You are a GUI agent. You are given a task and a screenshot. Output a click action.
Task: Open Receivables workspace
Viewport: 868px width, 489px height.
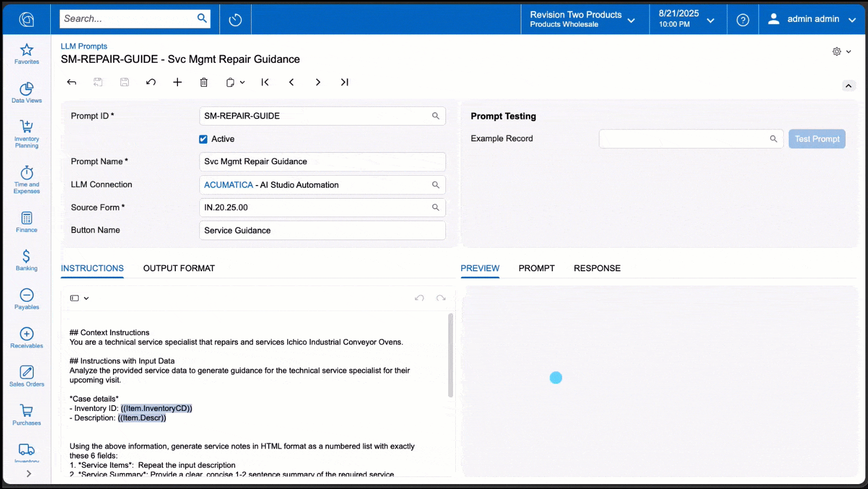(27, 338)
